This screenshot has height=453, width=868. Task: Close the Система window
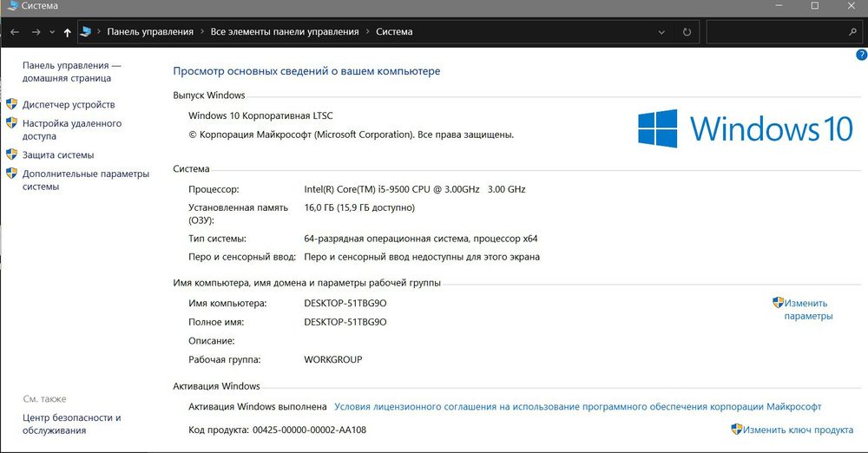tap(852, 5)
